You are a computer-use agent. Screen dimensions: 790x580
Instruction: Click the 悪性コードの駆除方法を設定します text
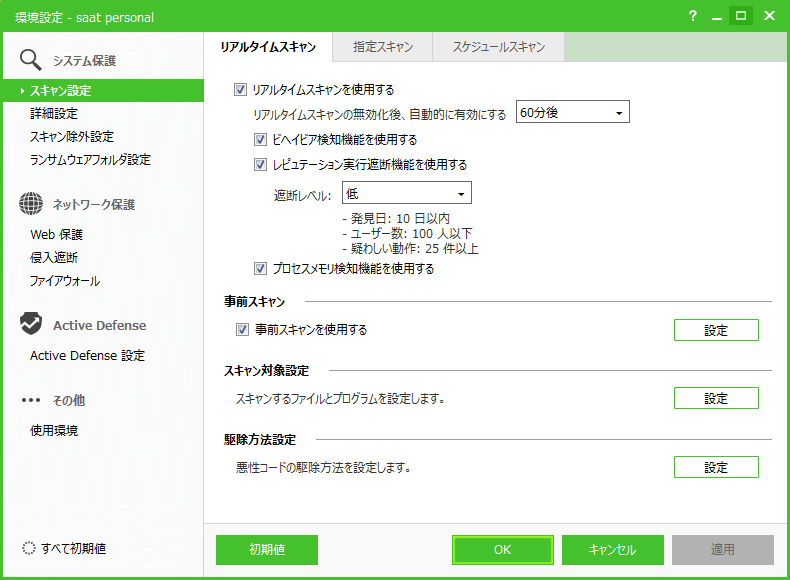point(323,468)
